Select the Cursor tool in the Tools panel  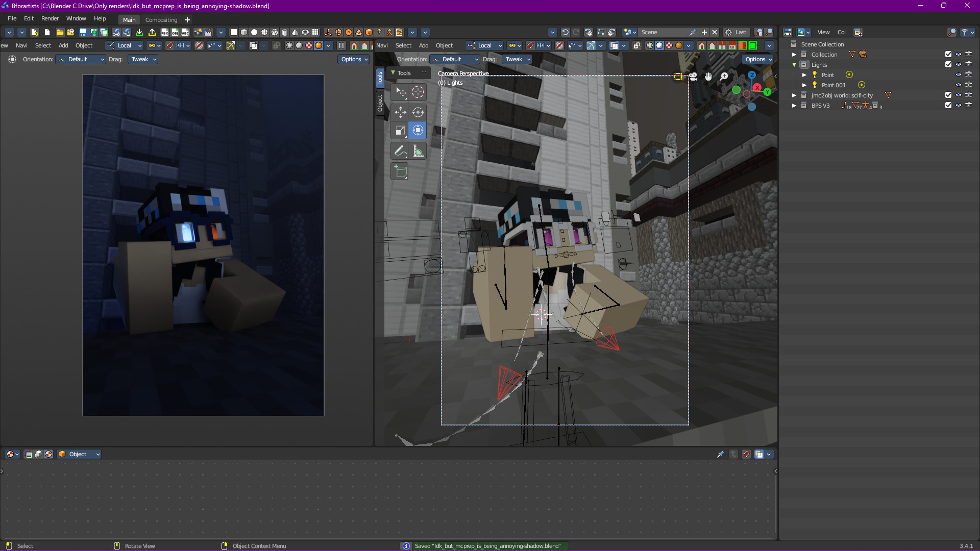coord(418,92)
